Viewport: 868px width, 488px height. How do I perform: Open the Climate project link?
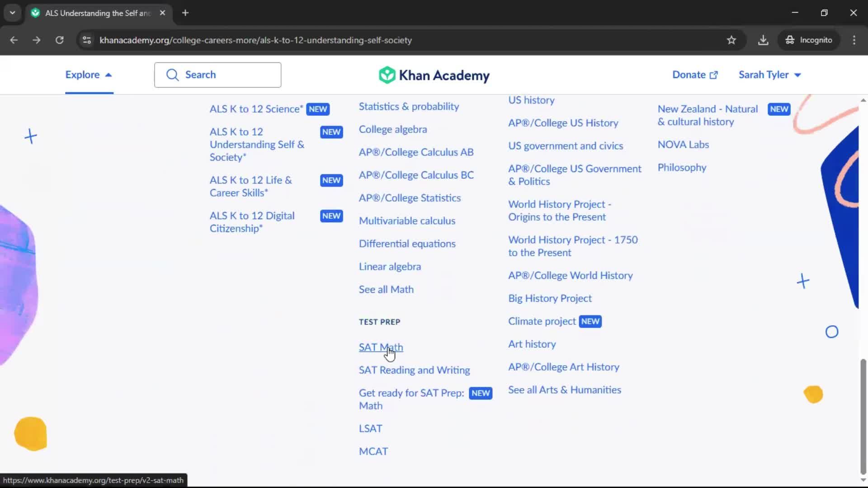[x=542, y=321]
